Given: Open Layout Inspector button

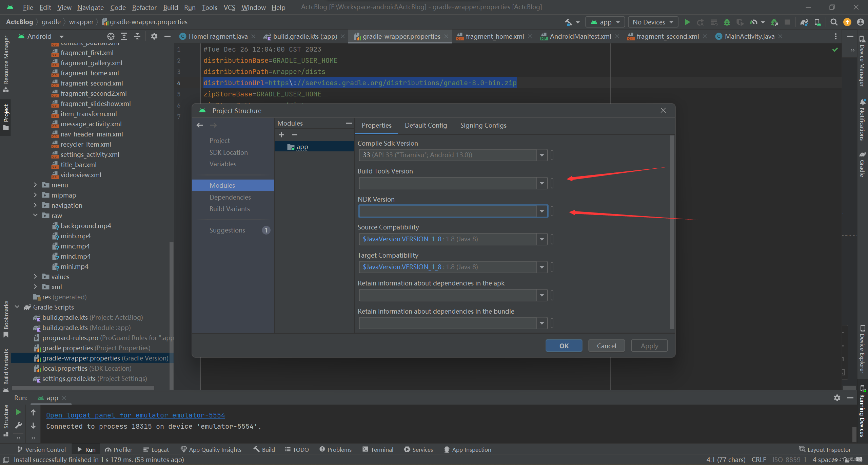Looking at the screenshot, I should (x=825, y=449).
